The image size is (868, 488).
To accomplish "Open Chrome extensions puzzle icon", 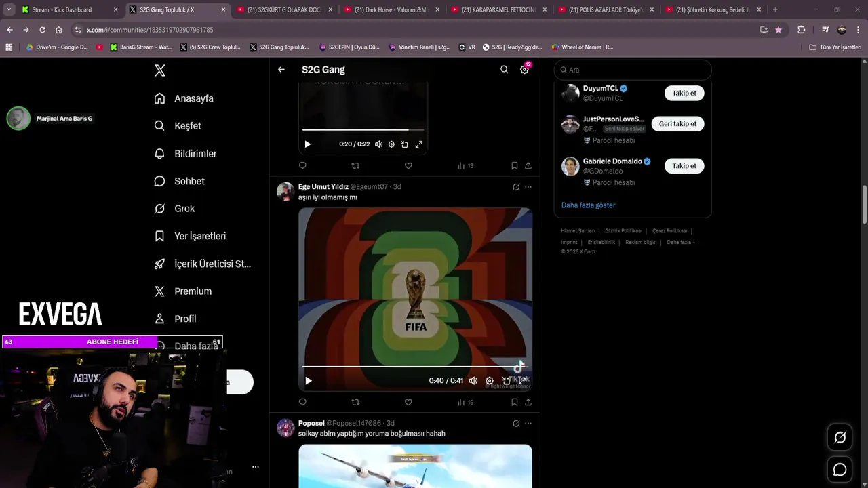I will click(x=801, y=30).
